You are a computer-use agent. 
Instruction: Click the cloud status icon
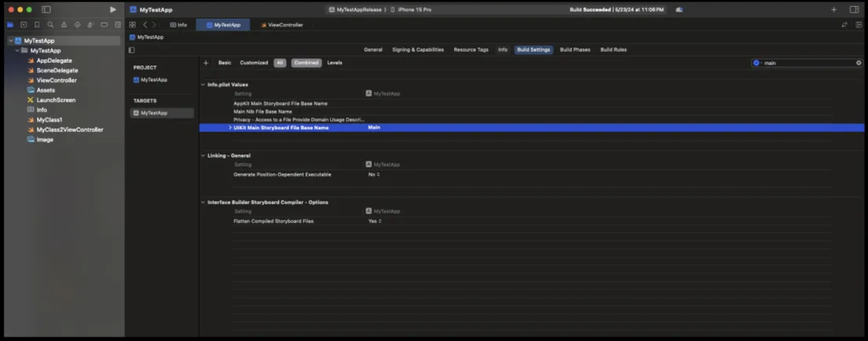tap(679, 10)
